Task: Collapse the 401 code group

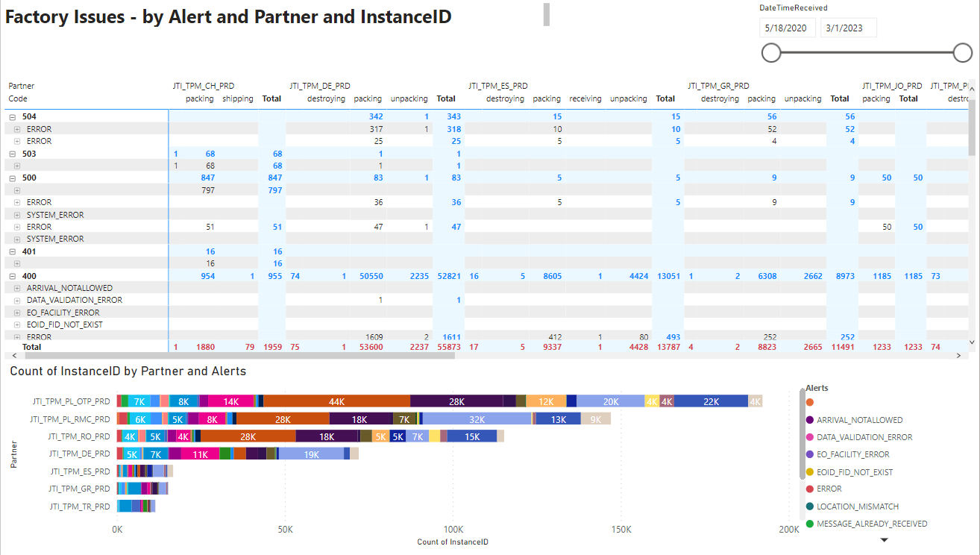Action: [x=12, y=251]
